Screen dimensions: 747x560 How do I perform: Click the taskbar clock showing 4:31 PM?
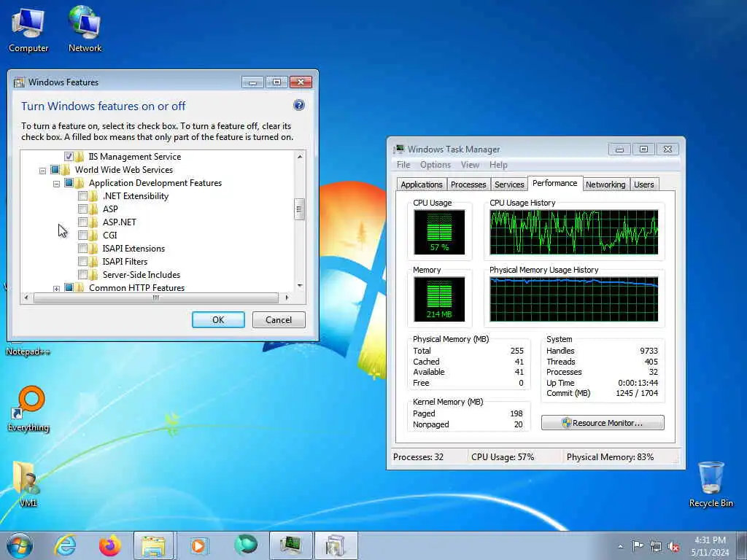tap(710, 546)
